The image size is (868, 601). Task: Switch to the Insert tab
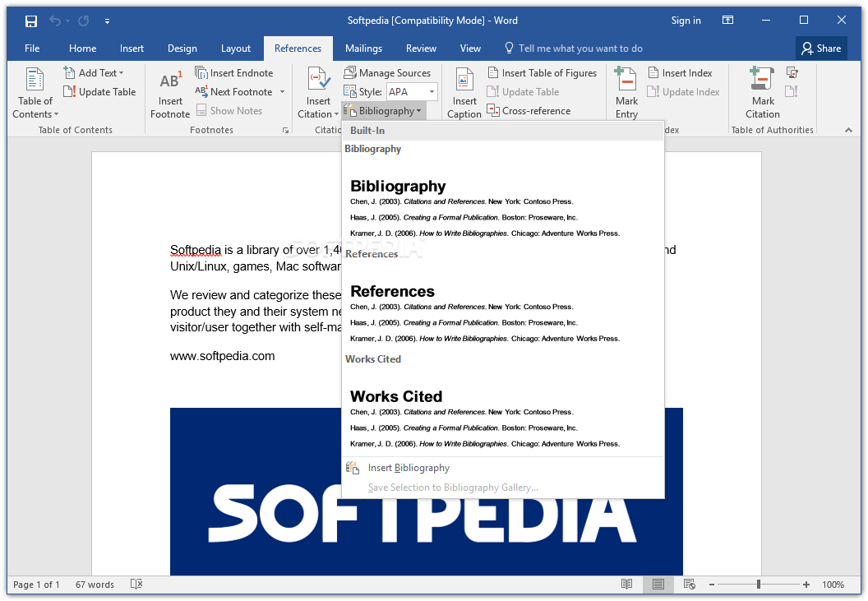pyautogui.click(x=132, y=49)
